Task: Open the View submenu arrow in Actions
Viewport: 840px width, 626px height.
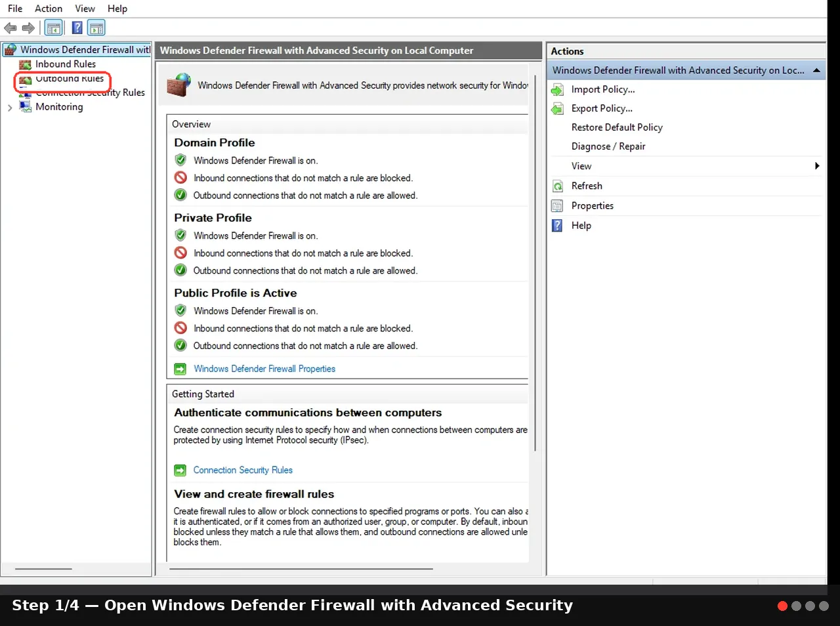Action: (x=817, y=166)
